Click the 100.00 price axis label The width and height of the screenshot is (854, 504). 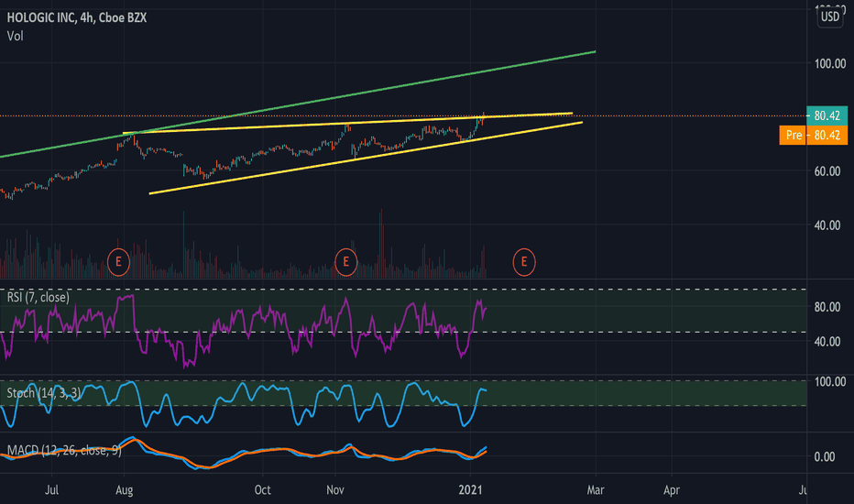[830, 64]
